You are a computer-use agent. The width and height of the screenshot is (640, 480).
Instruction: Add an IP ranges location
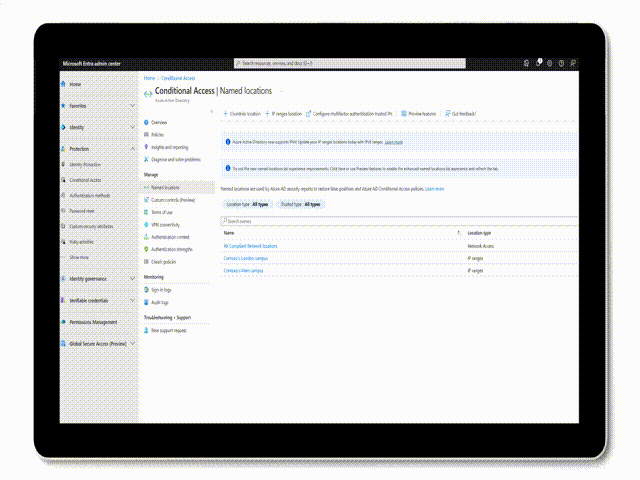pos(284,114)
